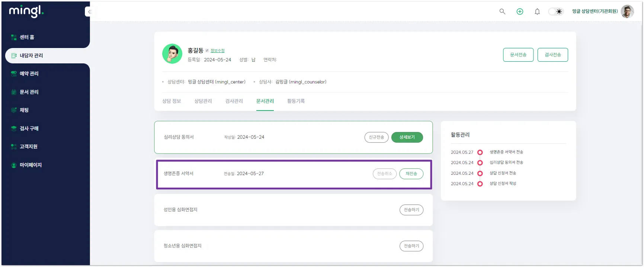The width and height of the screenshot is (644, 267).
Task: Click the green plus add icon
Action: click(520, 12)
